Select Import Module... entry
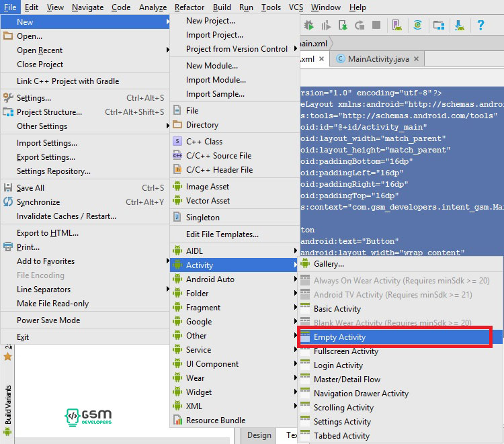 pos(216,80)
